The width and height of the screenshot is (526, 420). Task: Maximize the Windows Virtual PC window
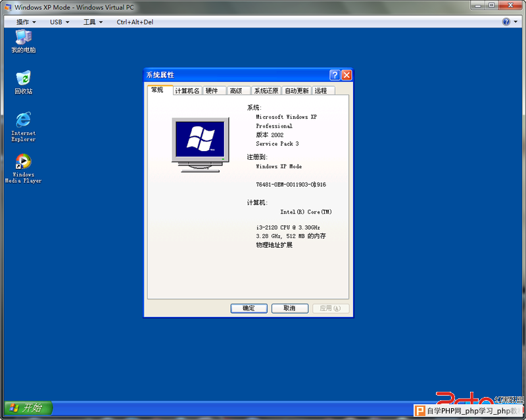point(491,6)
